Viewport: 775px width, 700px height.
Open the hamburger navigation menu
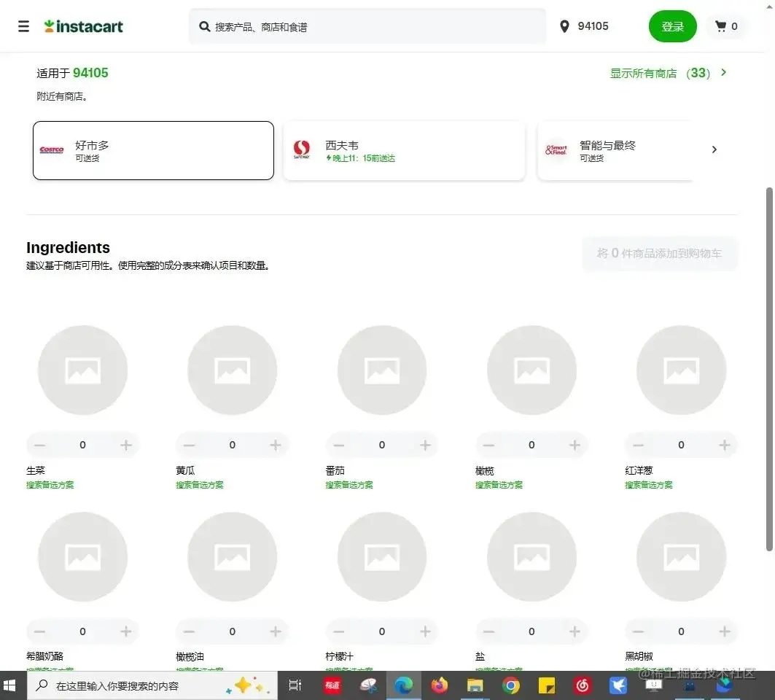coord(23,26)
